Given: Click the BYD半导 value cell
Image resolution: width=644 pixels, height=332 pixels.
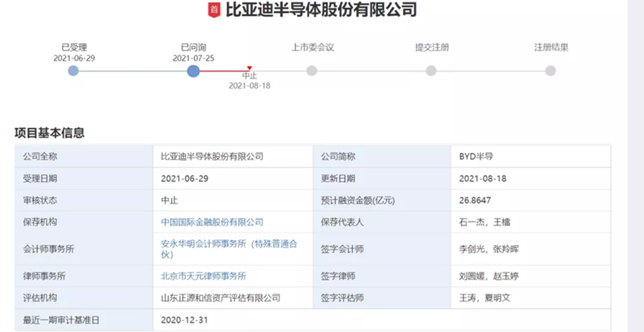Looking at the screenshot, I should [530, 157].
